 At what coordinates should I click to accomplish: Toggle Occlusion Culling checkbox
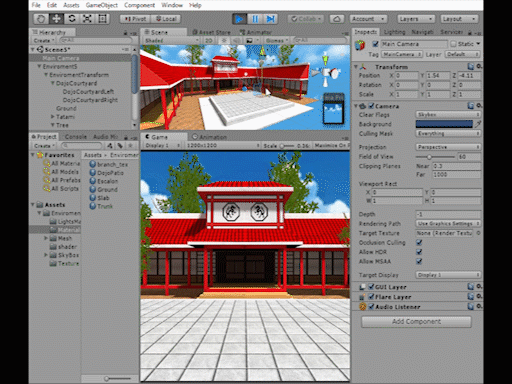click(x=419, y=242)
